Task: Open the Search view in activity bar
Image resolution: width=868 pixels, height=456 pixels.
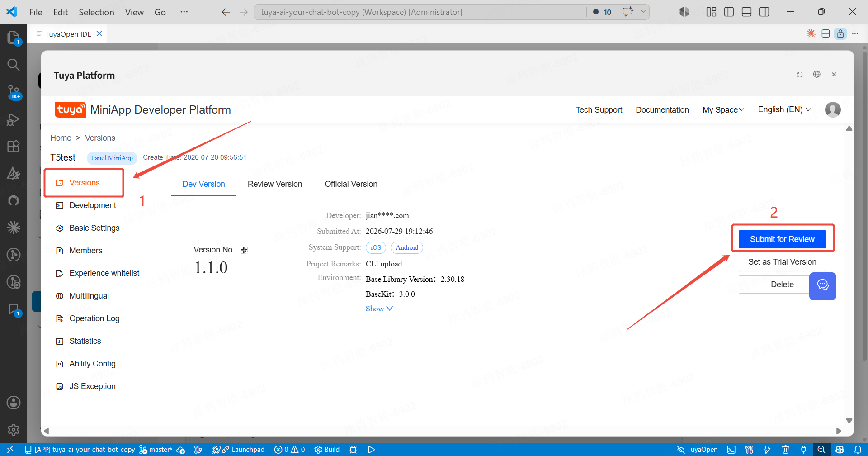Action: point(14,65)
